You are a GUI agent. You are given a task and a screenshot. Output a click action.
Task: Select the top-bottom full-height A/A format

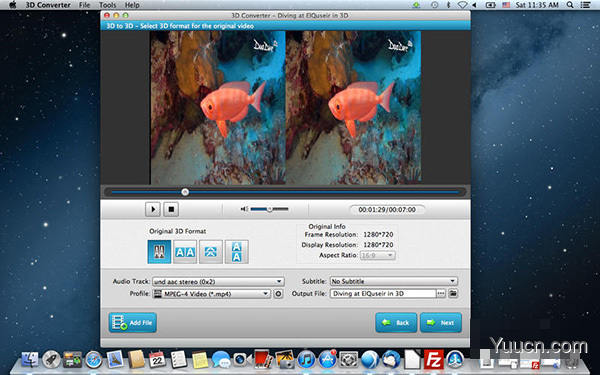coord(236,252)
